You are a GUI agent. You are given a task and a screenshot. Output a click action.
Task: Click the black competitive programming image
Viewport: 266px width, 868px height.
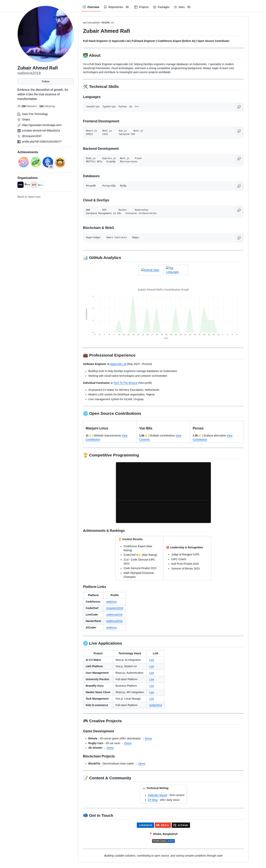point(163,493)
